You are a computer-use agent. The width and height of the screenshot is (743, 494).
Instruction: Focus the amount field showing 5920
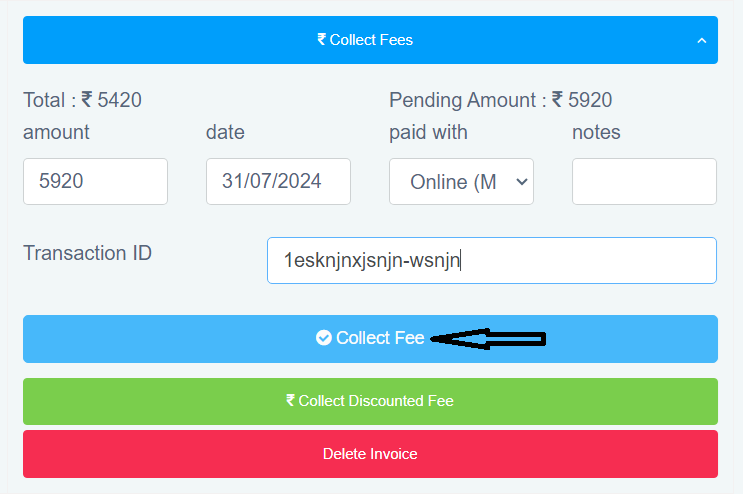(x=95, y=181)
